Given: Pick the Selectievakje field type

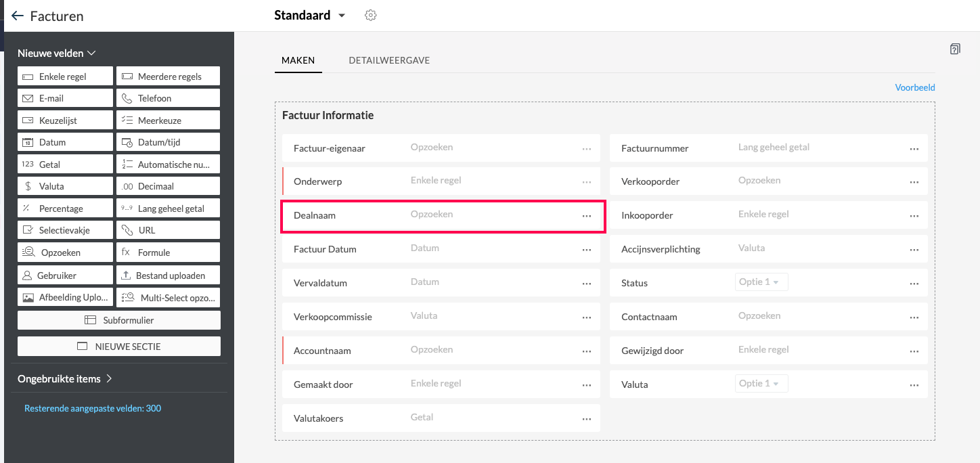Looking at the screenshot, I should [65, 230].
